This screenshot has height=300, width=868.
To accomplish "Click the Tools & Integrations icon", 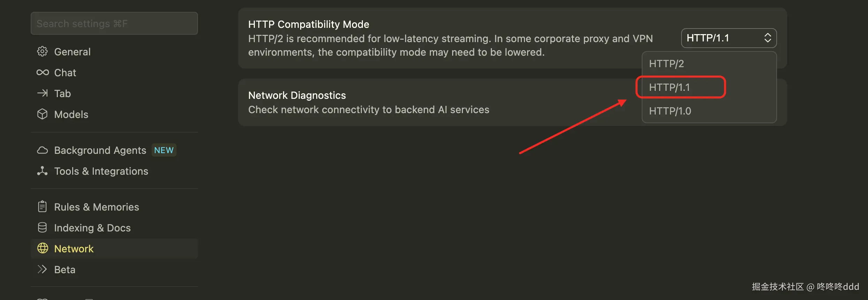I will coord(42,171).
